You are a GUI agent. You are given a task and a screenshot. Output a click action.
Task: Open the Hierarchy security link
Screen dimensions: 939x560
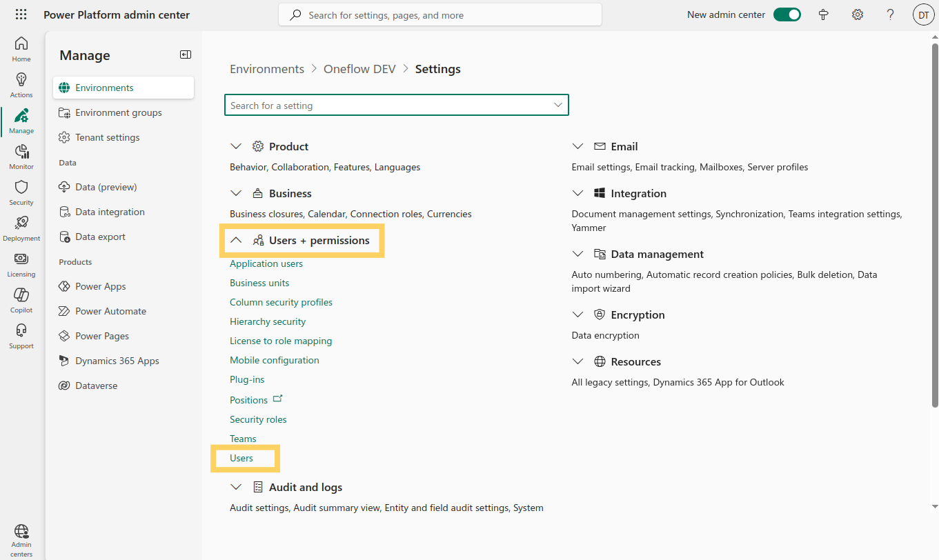(268, 321)
